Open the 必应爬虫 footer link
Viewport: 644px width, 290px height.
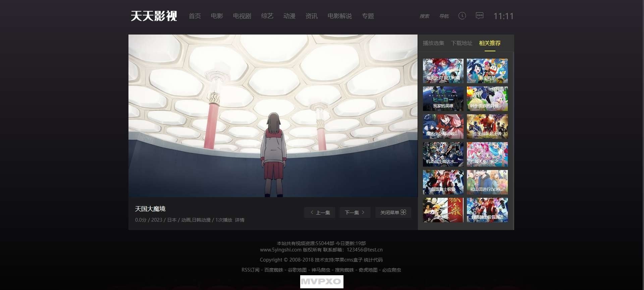tap(391, 270)
